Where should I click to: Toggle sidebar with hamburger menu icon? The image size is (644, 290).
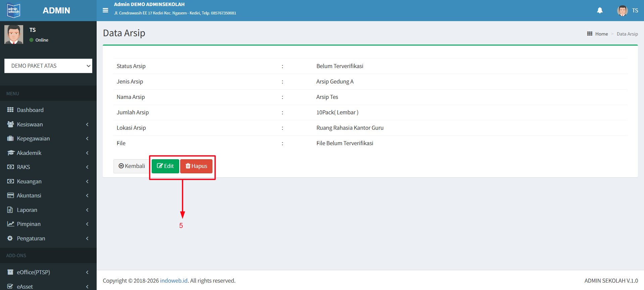(x=105, y=10)
